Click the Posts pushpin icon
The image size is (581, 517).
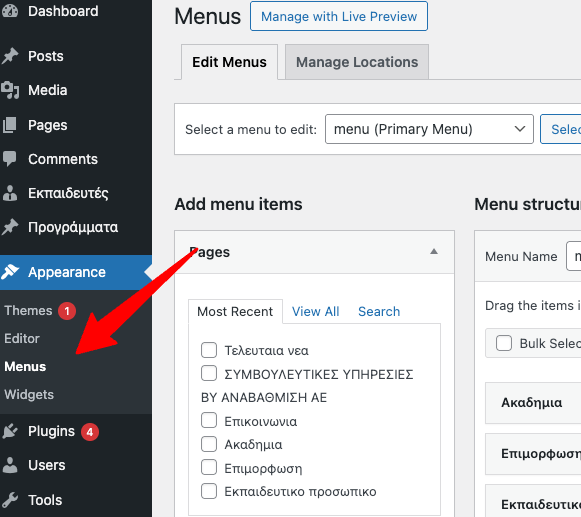[10, 56]
